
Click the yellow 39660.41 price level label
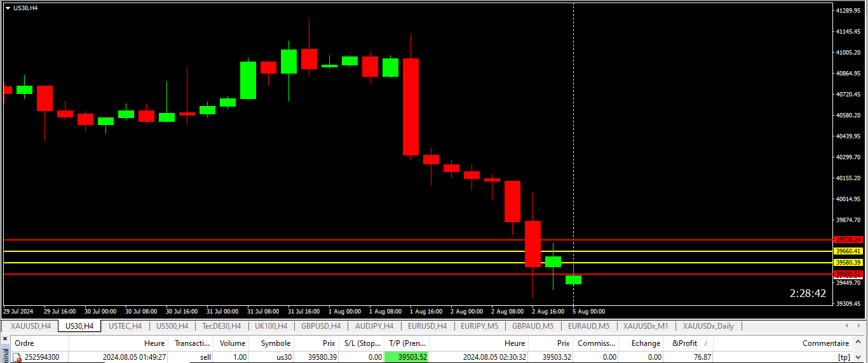[x=848, y=251]
